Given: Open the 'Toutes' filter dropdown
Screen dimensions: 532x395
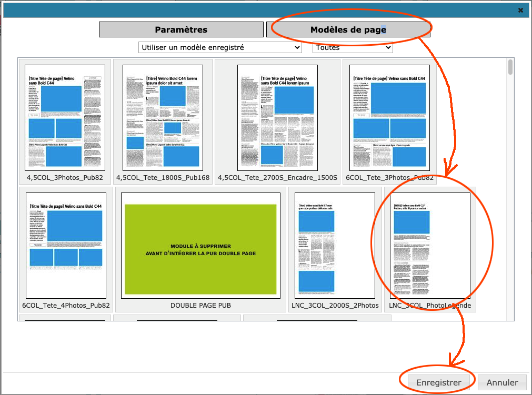Looking at the screenshot, I should (353, 47).
